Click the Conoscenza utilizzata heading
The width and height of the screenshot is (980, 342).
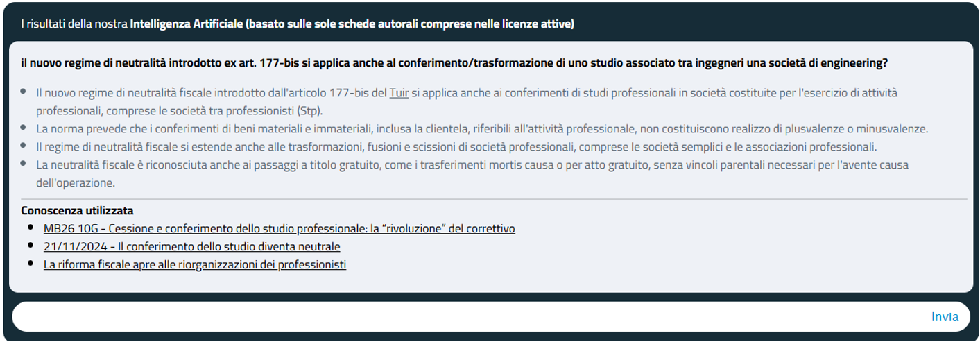[x=77, y=210]
